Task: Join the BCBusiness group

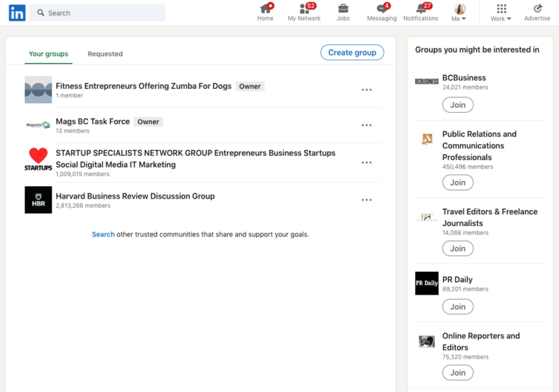Action: click(x=458, y=105)
